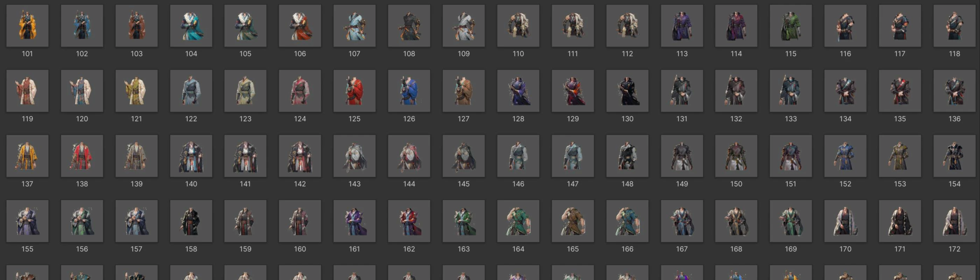Select the white-robed thumbnail 144
Screen dimensions: 980x280
409,156
